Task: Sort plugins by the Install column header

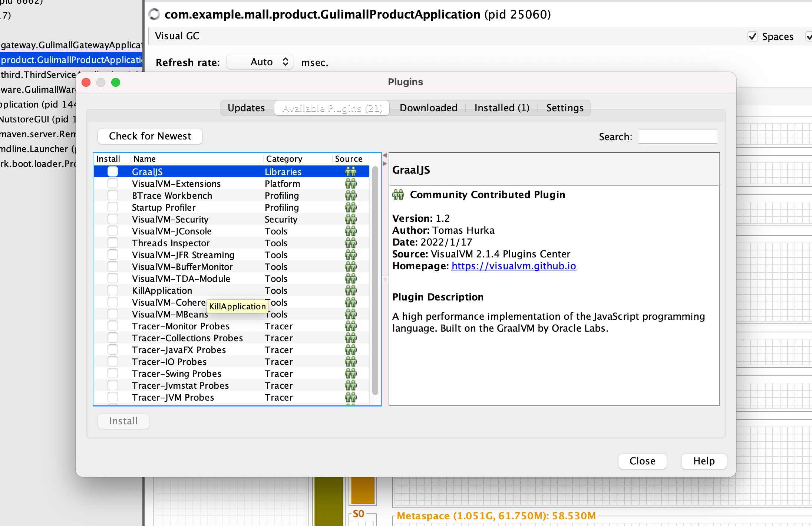Action: click(x=112, y=159)
